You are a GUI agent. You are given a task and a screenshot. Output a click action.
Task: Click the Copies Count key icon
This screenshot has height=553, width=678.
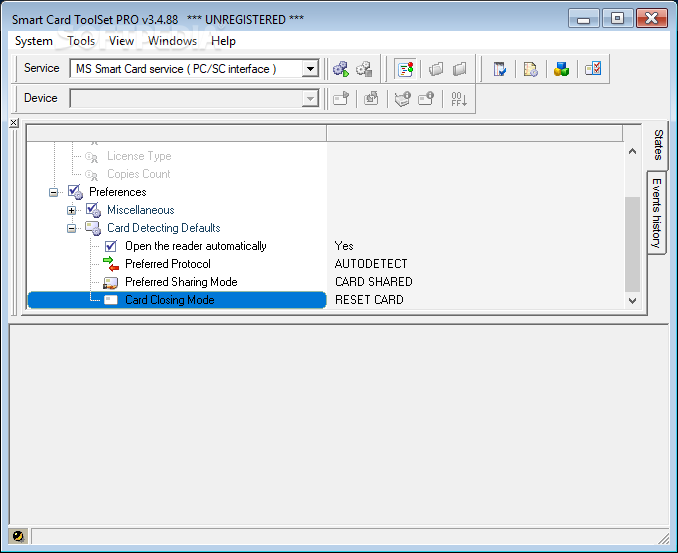click(x=91, y=175)
